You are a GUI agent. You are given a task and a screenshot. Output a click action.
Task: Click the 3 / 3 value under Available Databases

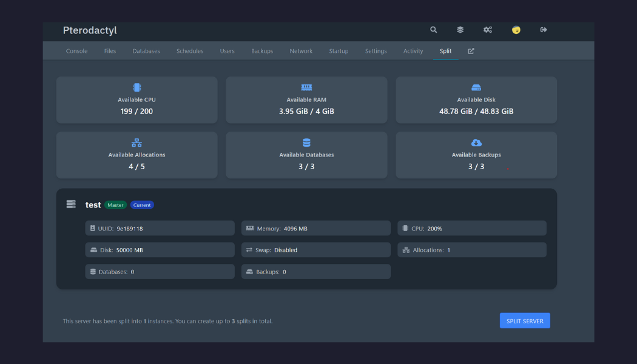(x=306, y=167)
